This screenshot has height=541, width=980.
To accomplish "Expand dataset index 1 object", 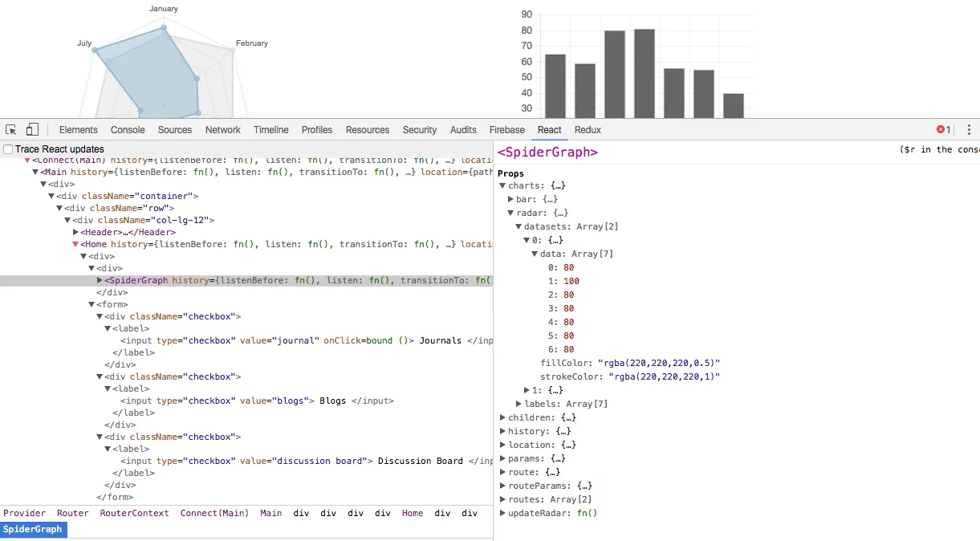I will (527, 390).
